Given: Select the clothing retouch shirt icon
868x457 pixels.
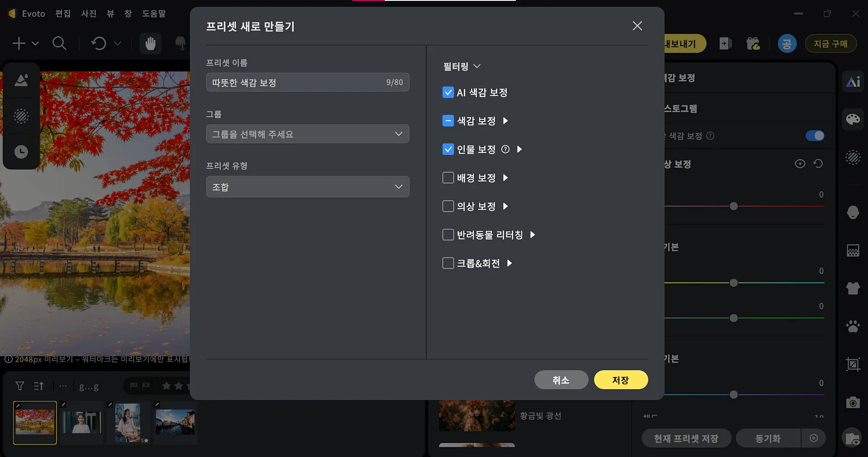Looking at the screenshot, I should click(853, 288).
